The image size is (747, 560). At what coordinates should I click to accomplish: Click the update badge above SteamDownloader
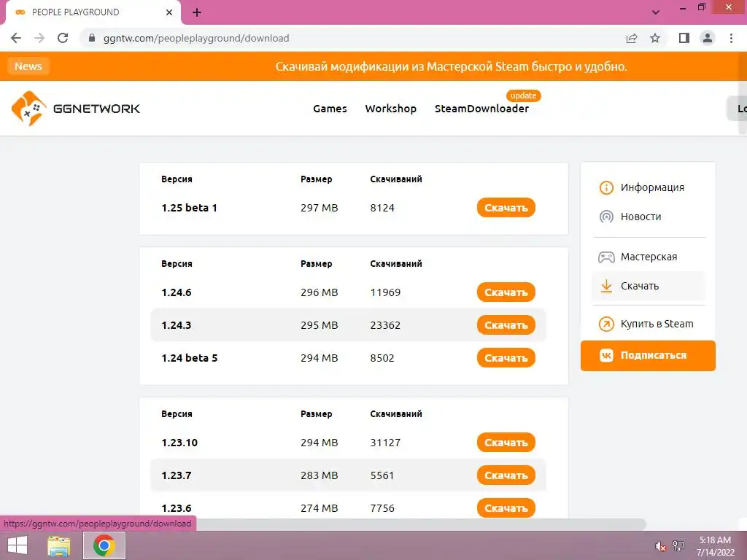pos(523,96)
